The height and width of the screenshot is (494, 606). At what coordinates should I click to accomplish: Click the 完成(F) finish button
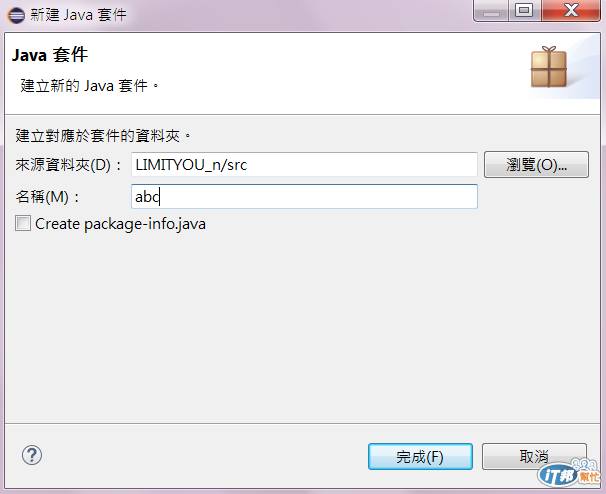click(x=420, y=457)
